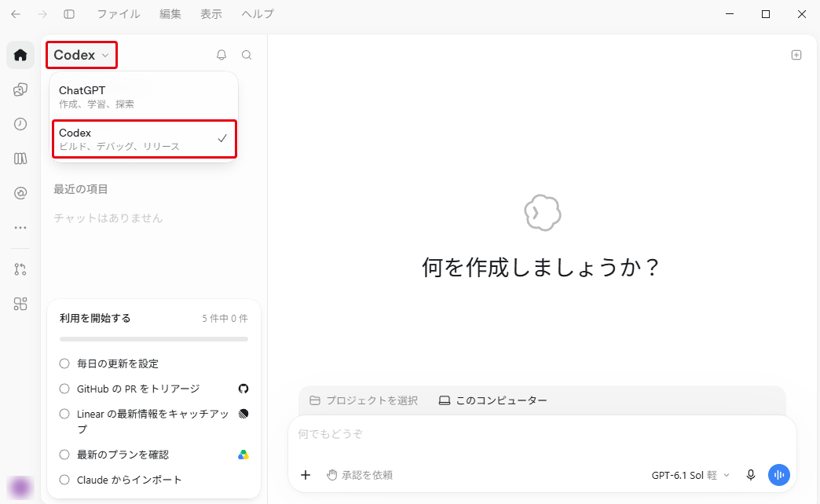Open Claude からインポート task

coord(129,480)
